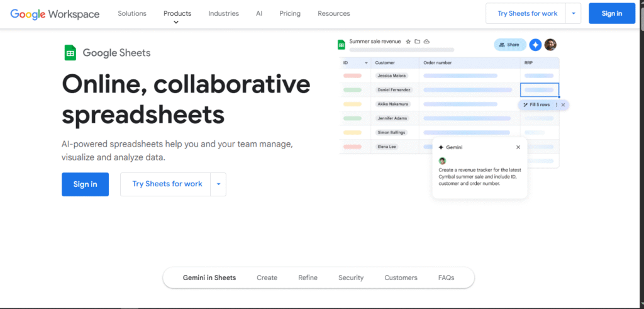The width and height of the screenshot is (644, 309).
Task: Click the star icon beside Summer sale revenue
Action: point(408,42)
